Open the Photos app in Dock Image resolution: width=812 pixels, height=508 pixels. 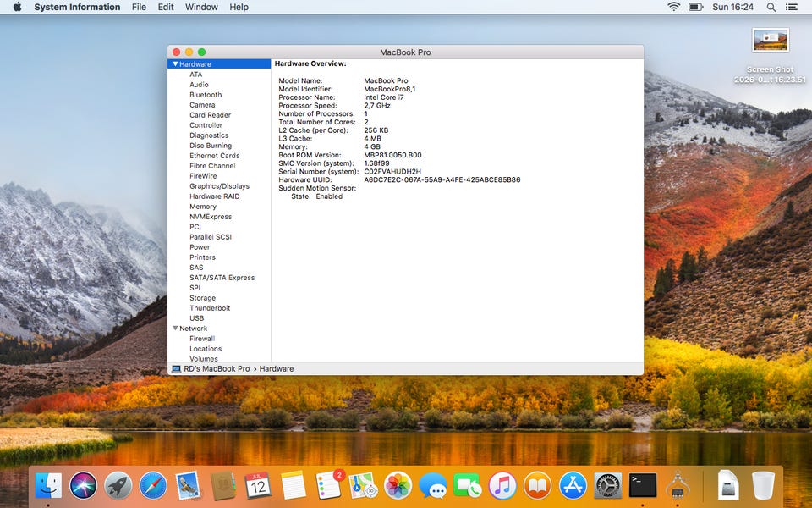pos(398,486)
